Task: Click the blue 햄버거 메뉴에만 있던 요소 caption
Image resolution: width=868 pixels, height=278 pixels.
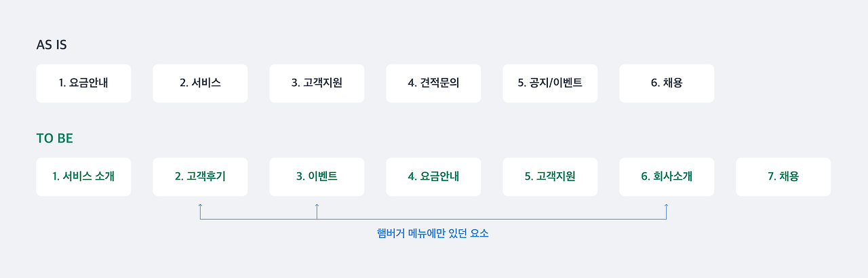Action: tap(433, 235)
